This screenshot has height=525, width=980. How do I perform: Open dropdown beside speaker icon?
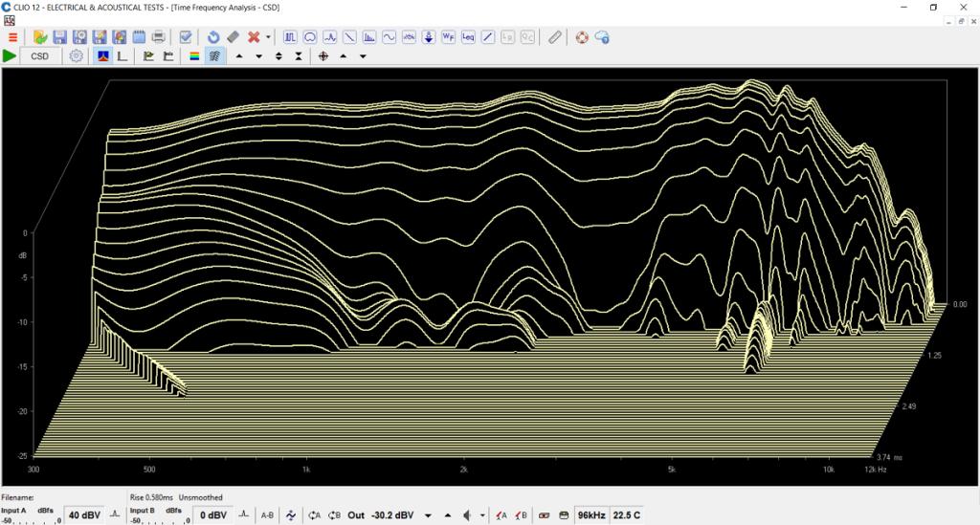pos(482,515)
